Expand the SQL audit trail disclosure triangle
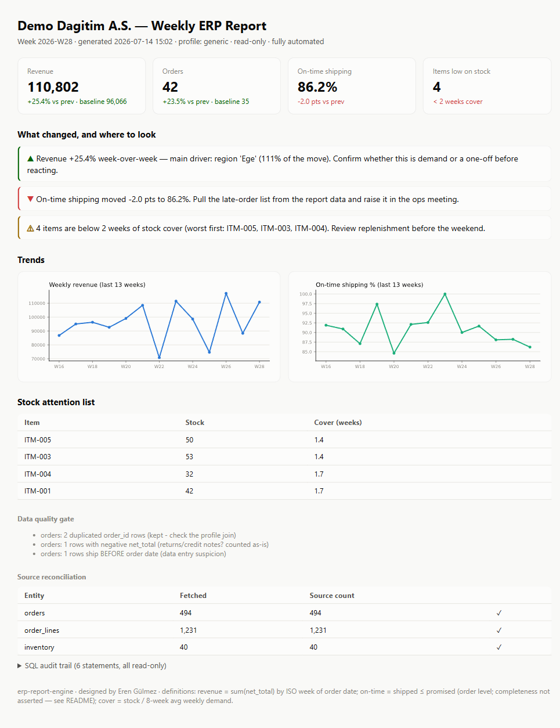 (x=20, y=666)
